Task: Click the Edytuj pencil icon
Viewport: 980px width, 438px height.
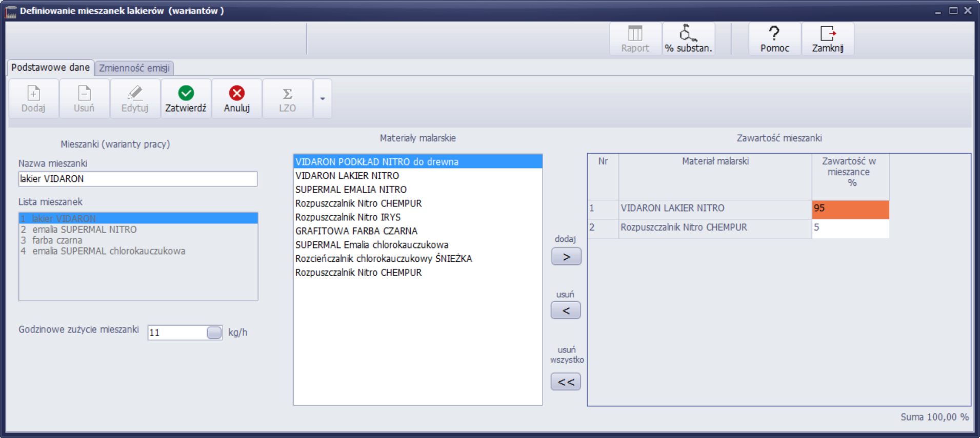Action: 135,99
